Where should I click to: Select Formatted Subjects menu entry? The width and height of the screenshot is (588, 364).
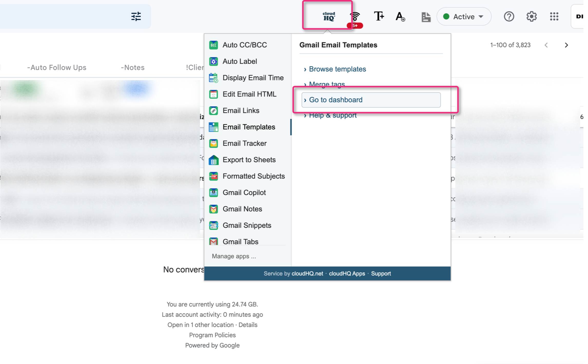pos(248,176)
